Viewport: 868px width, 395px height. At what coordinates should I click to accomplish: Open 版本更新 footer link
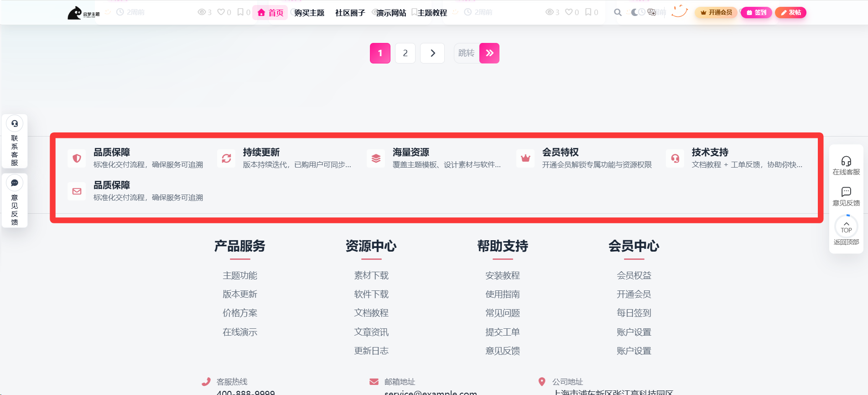point(240,294)
